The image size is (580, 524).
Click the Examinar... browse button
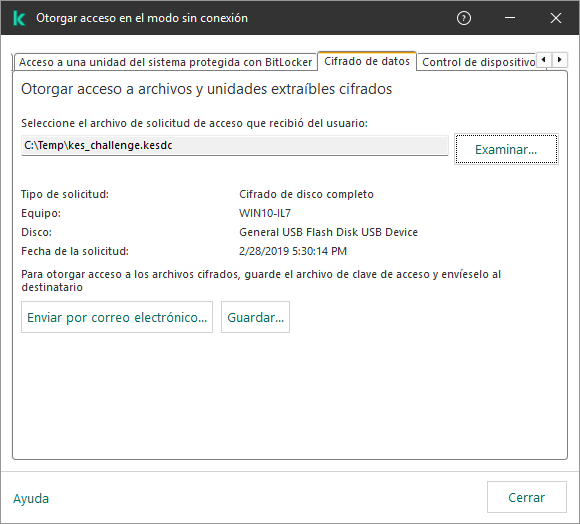(x=506, y=149)
